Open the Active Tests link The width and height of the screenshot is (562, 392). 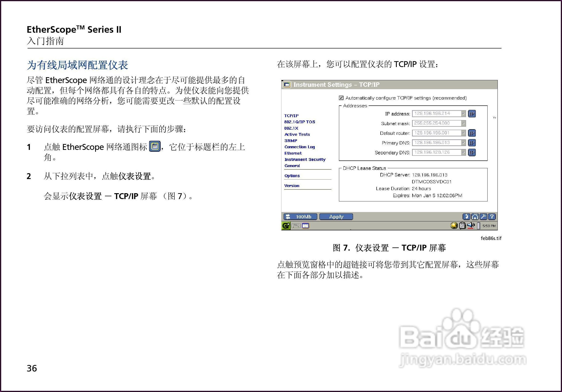click(x=297, y=134)
